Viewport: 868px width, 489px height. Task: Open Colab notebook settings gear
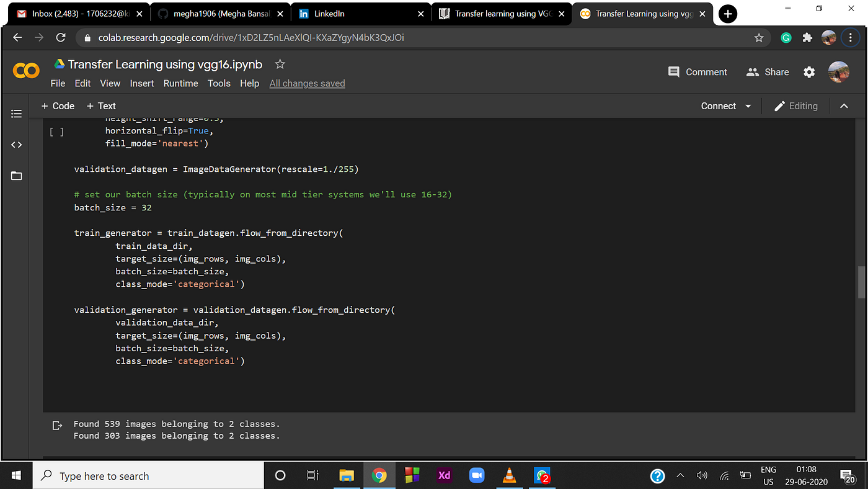click(809, 72)
